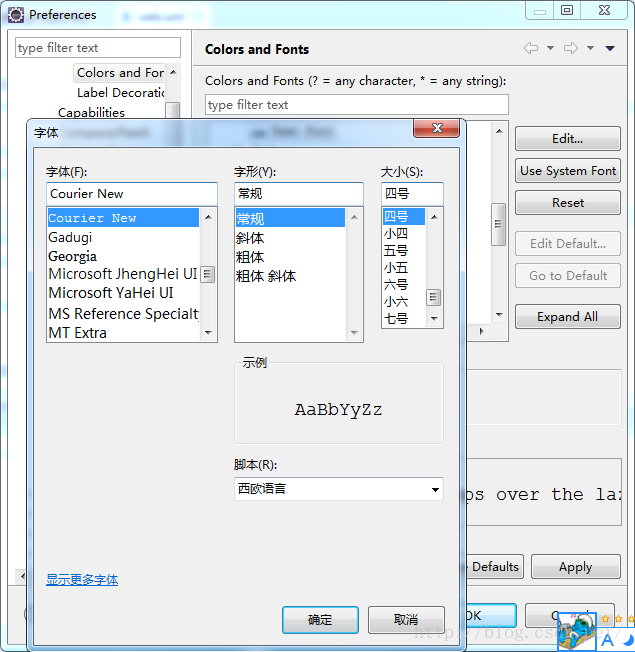
Task: Open the forward history dropdown arrow
Action: point(590,48)
